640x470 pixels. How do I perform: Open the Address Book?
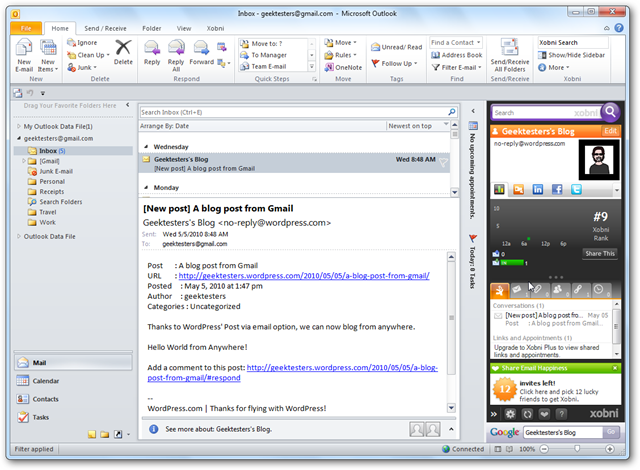(x=457, y=55)
